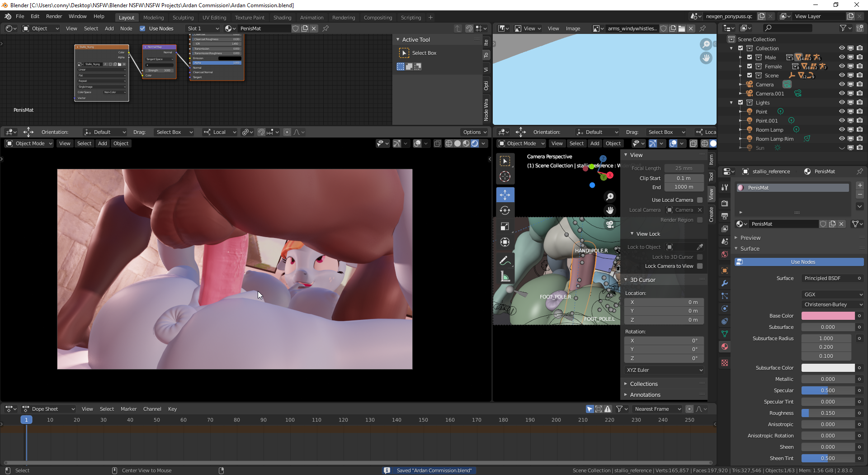Select the 3D Cursor tool

[x=505, y=177]
